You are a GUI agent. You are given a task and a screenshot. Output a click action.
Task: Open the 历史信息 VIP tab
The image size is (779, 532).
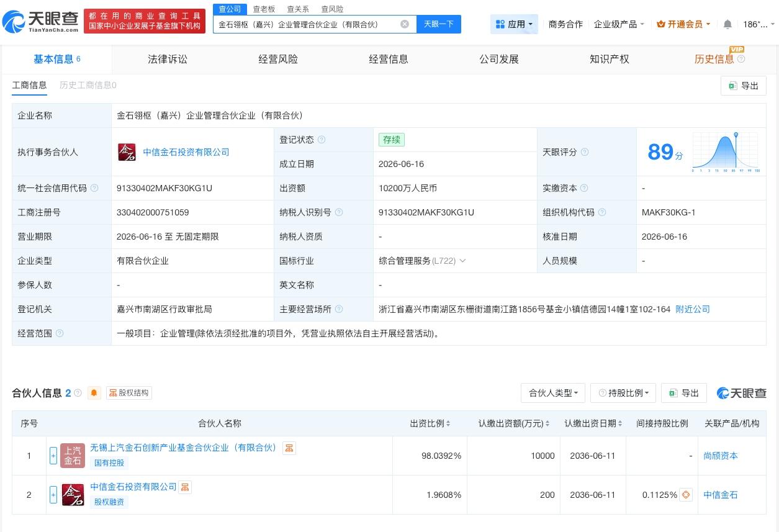[714, 59]
